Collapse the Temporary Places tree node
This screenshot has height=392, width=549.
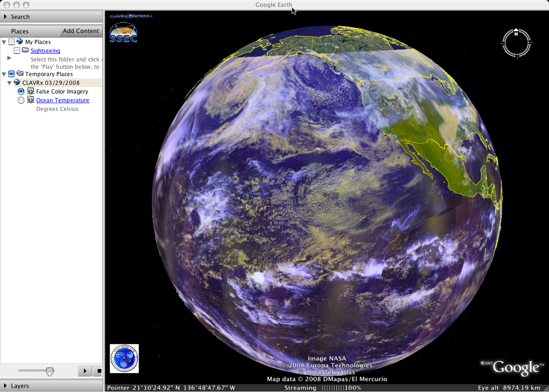coord(4,74)
